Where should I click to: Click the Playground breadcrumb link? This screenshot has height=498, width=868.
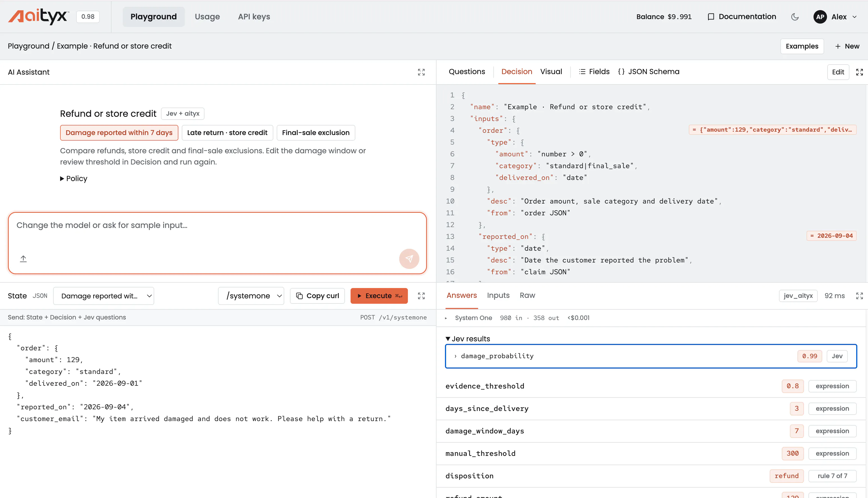pos(29,46)
